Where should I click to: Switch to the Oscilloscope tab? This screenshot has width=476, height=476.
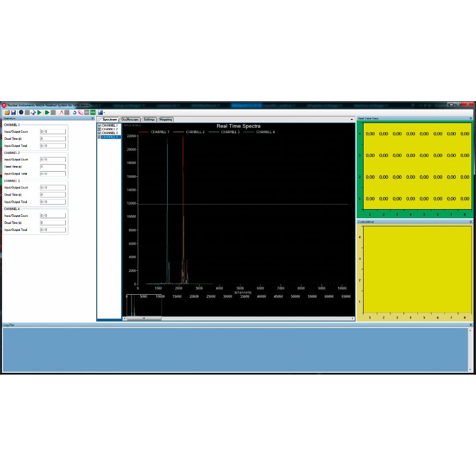click(130, 120)
